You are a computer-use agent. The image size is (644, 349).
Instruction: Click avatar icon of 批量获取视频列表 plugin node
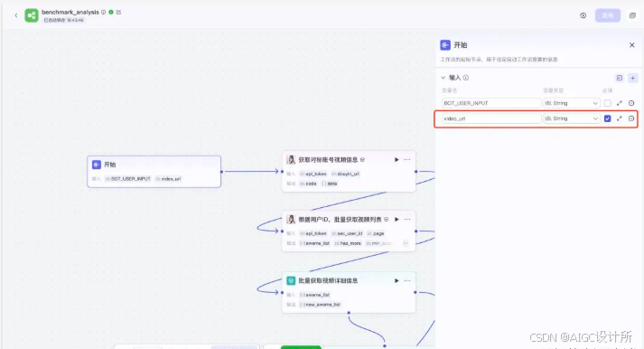click(x=291, y=219)
